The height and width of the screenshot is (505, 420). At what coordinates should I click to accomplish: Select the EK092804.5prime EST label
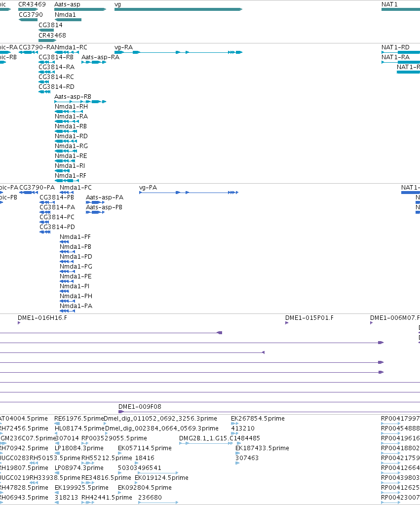[145, 488]
